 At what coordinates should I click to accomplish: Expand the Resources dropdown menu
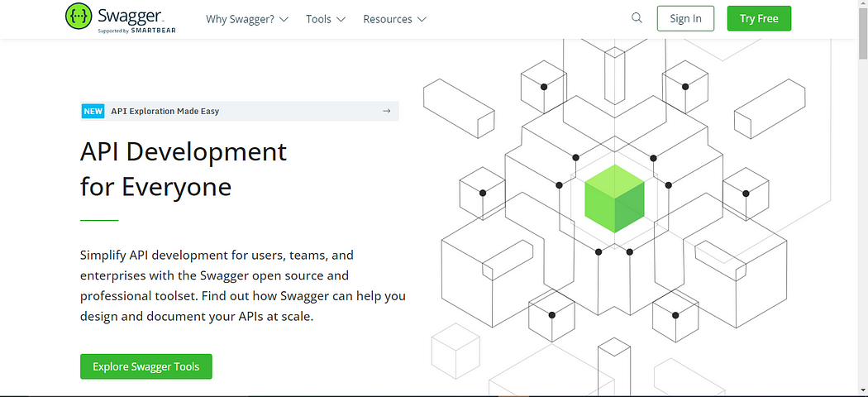[394, 19]
